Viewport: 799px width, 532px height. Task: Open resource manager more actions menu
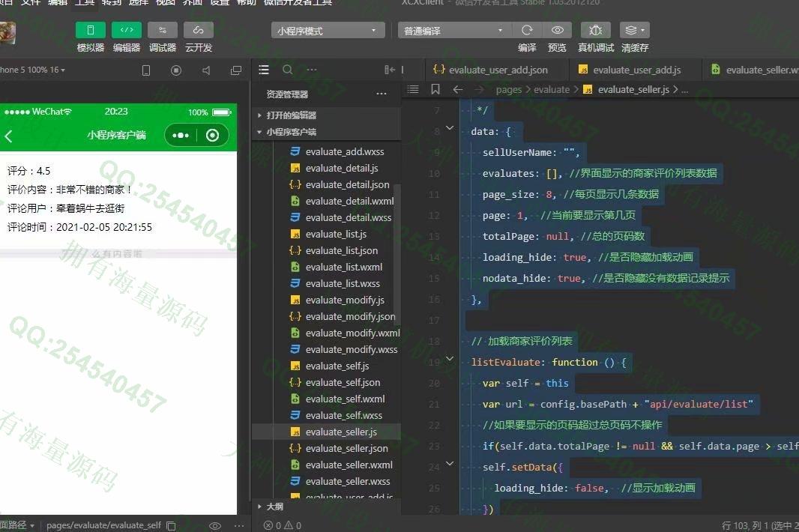382,94
